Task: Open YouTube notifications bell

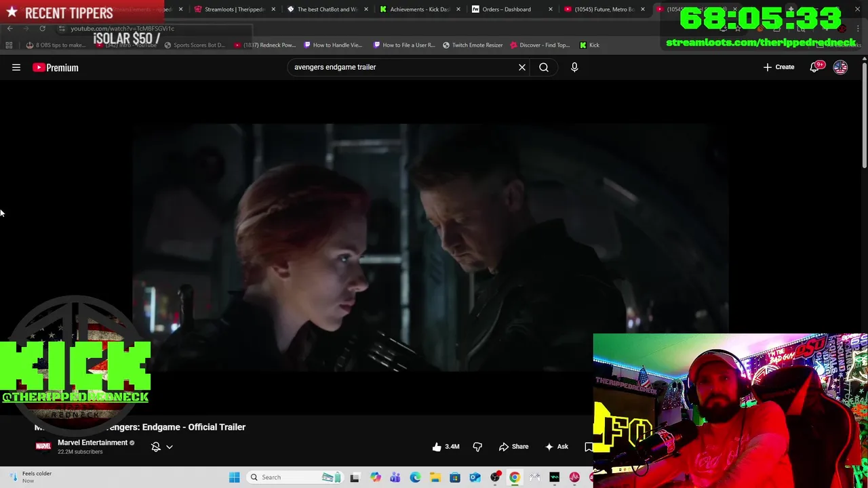Action: [x=814, y=67]
